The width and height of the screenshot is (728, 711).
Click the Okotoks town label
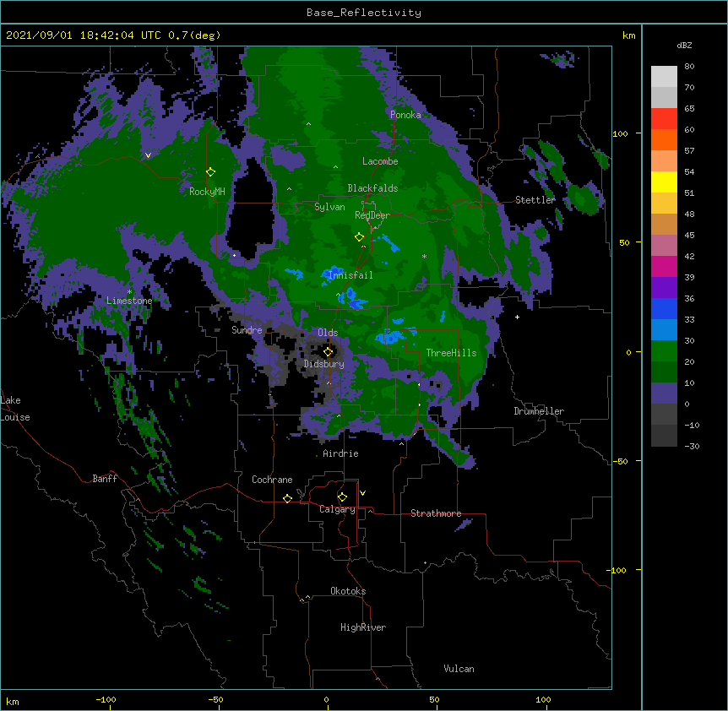(x=348, y=591)
